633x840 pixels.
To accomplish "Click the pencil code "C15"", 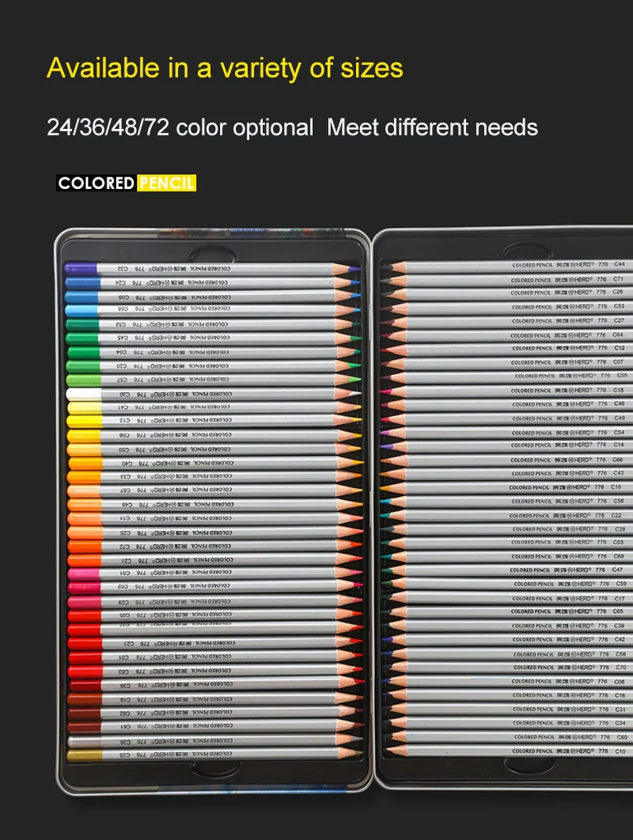I will pos(619,390).
